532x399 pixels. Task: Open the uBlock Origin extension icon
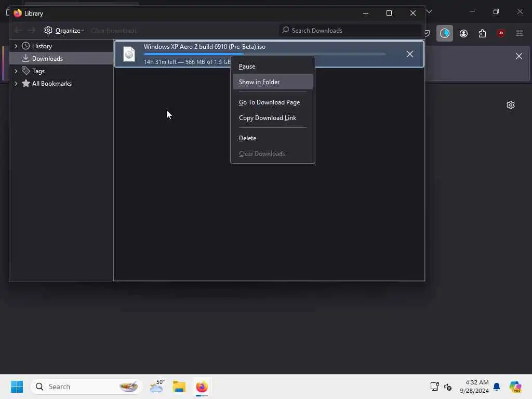(501, 33)
